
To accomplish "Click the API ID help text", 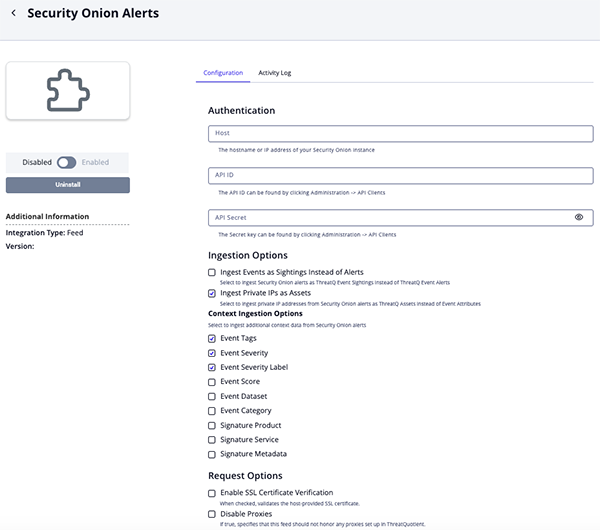I will coord(302,192).
